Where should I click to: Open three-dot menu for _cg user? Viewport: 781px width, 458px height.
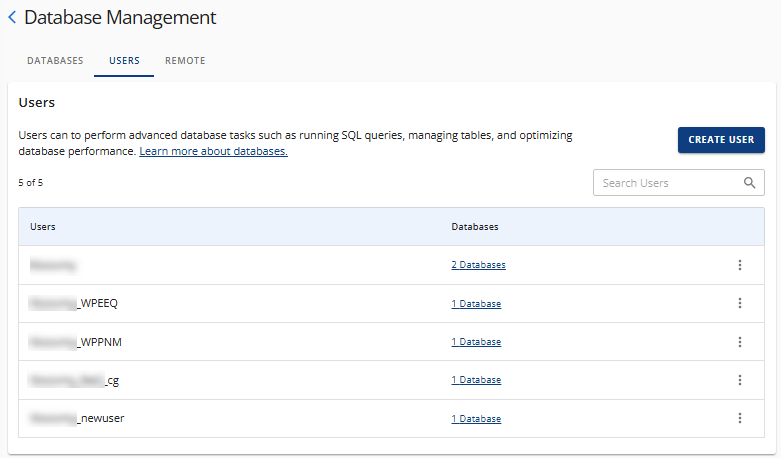coord(740,380)
